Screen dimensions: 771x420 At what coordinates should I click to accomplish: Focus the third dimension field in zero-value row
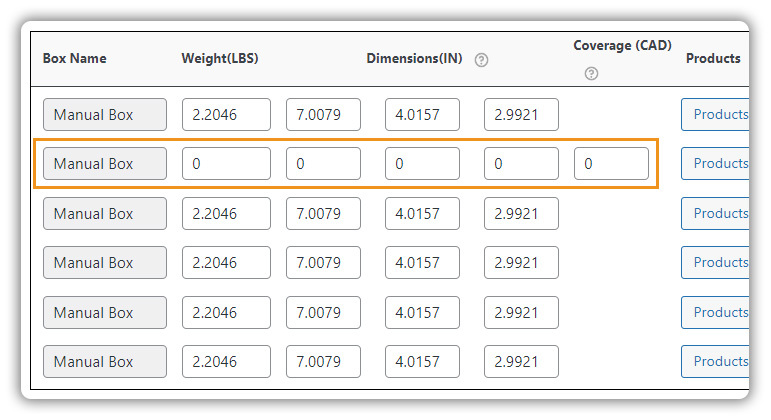pos(521,164)
